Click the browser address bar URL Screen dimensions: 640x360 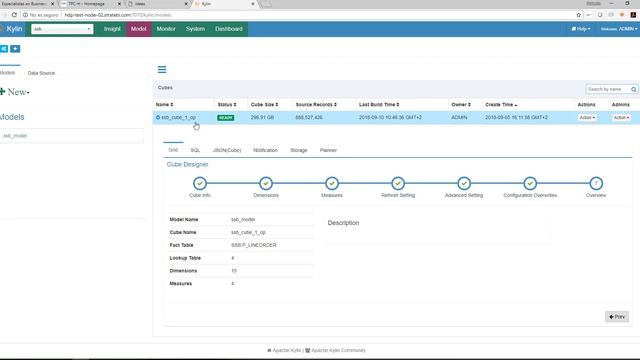tap(118, 15)
